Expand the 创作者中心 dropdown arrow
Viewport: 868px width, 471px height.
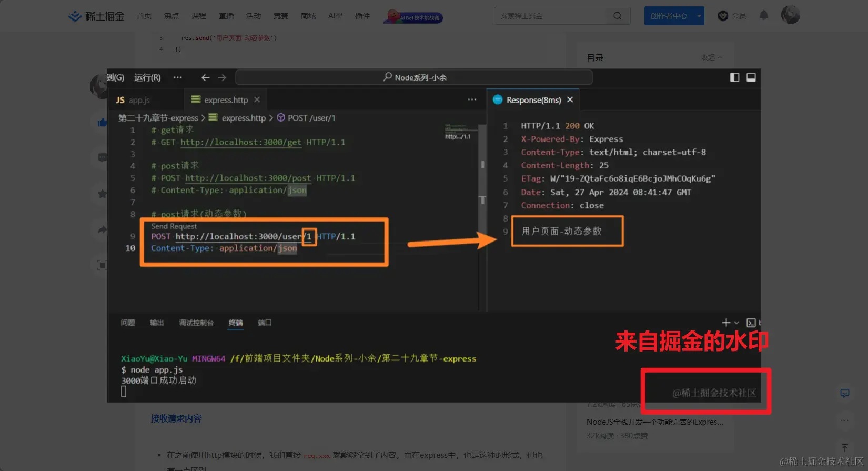699,16
